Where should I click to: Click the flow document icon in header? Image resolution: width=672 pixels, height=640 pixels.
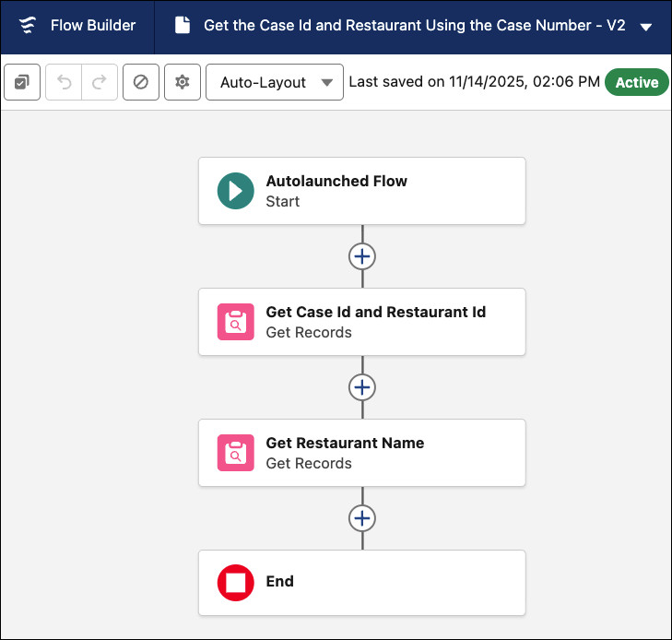[x=183, y=26]
